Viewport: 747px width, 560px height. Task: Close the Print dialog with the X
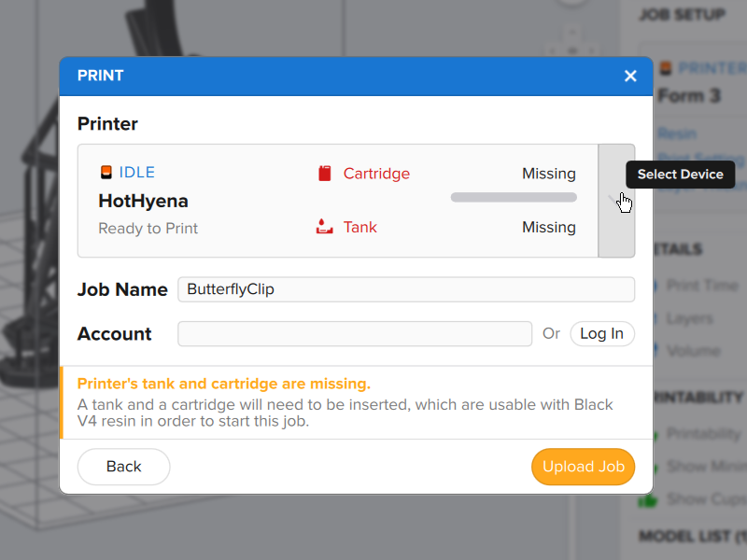(x=630, y=76)
